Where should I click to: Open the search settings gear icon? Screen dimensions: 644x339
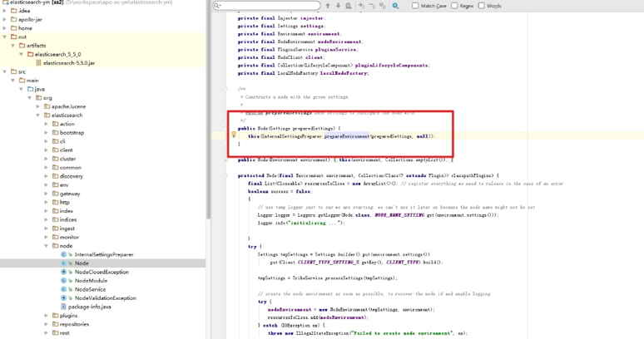click(395, 6)
